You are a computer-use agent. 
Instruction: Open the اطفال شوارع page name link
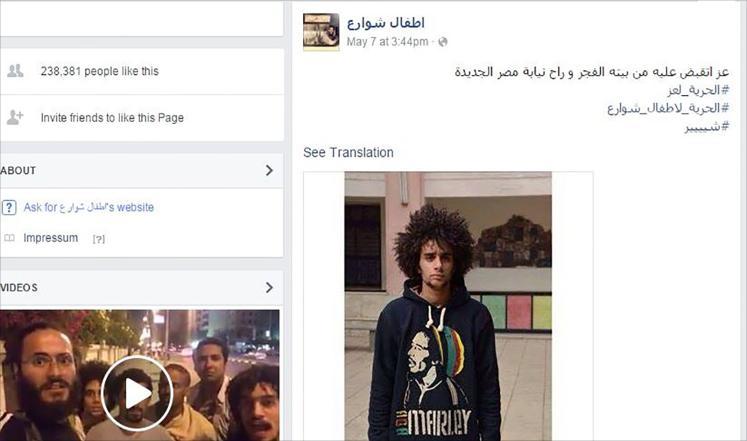pos(385,22)
